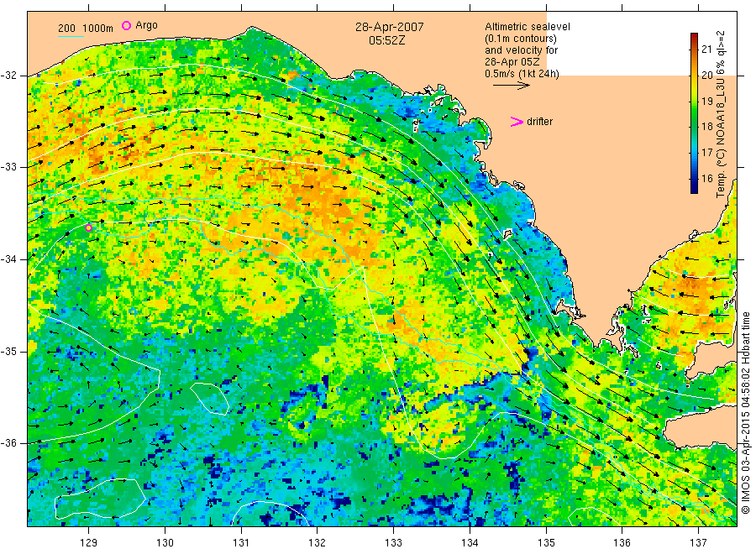Click the 130 longitude label
Screen dimensions: 756x554
[165, 543]
